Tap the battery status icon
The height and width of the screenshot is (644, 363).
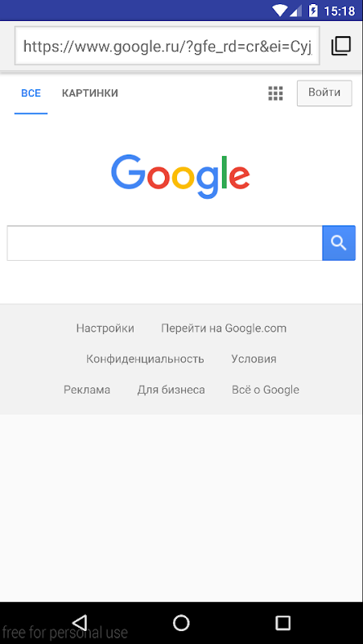313,10
